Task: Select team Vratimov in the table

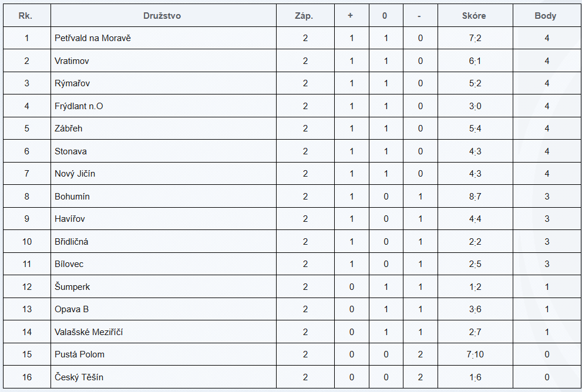Action: coord(72,61)
